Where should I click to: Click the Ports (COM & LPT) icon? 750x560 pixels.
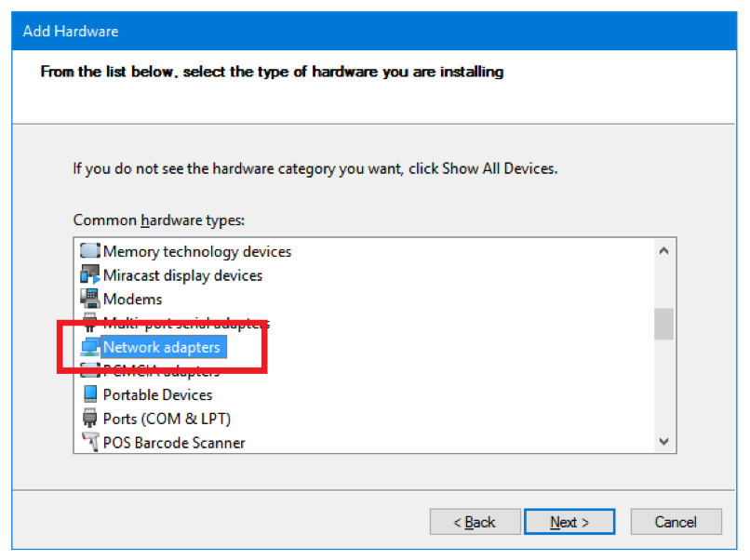pos(89,419)
